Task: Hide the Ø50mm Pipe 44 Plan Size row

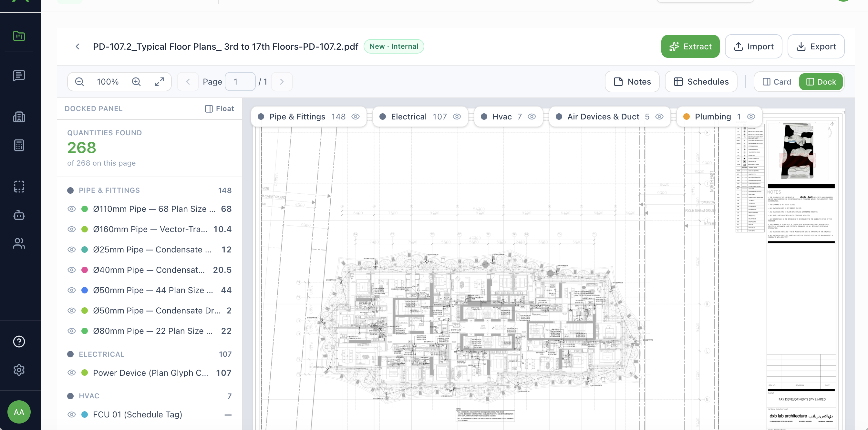Action: pyautogui.click(x=71, y=290)
